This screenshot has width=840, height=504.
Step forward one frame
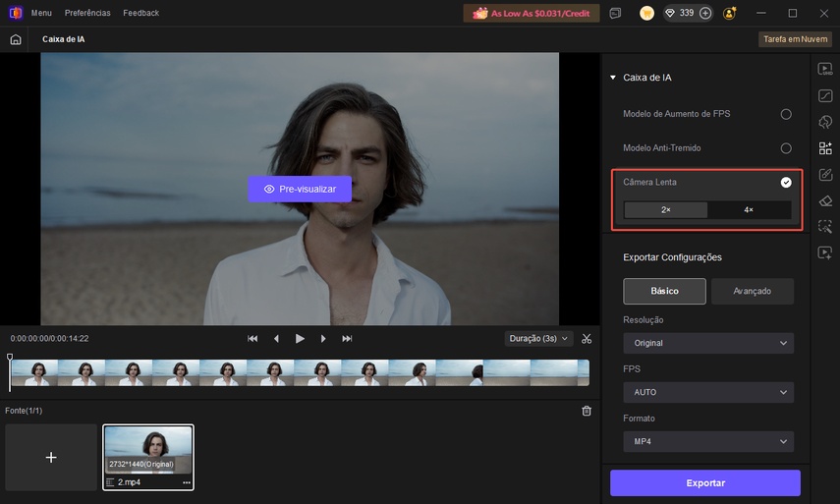[323, 339]
